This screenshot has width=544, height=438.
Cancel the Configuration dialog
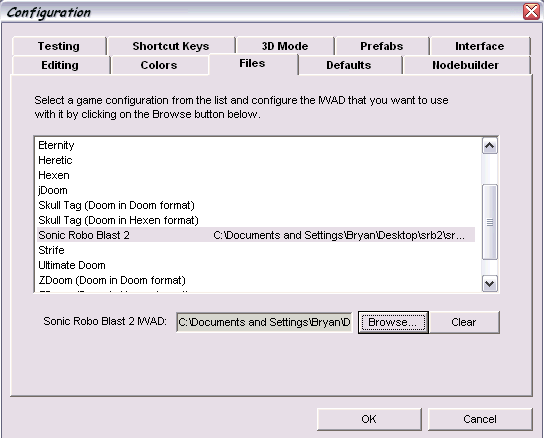click(x=480, y=419)
